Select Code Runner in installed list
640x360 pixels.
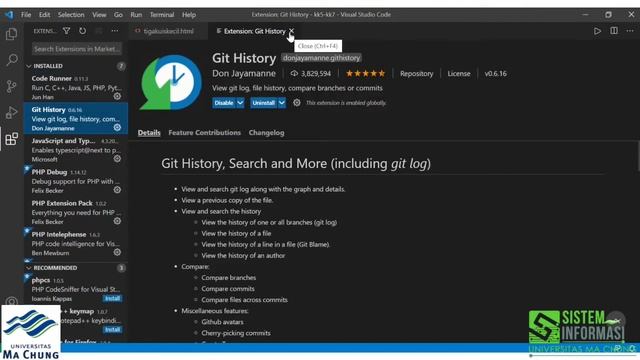pyautogui.click(x=76, y=87)
